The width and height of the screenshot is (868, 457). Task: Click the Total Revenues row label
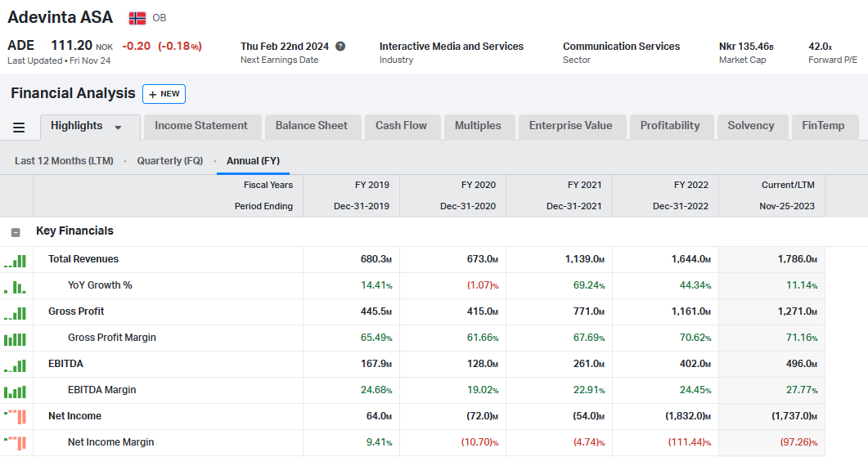83,259
